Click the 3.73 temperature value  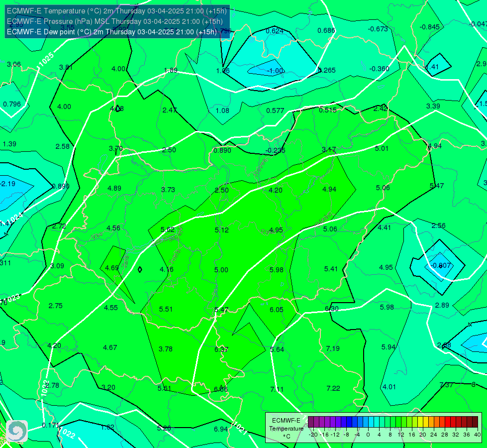coord(168,190)
